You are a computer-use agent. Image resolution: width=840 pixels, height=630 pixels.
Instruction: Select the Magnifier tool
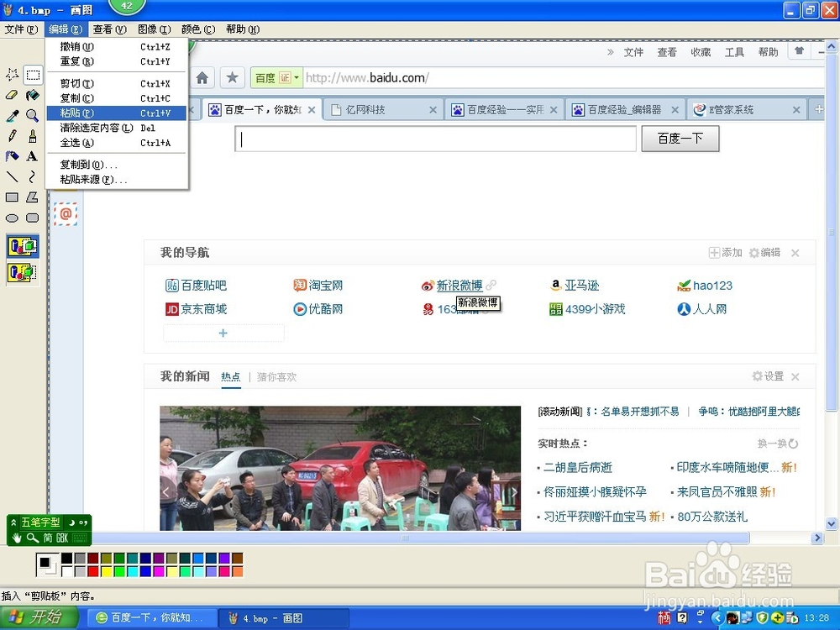[x=33, y=115]
